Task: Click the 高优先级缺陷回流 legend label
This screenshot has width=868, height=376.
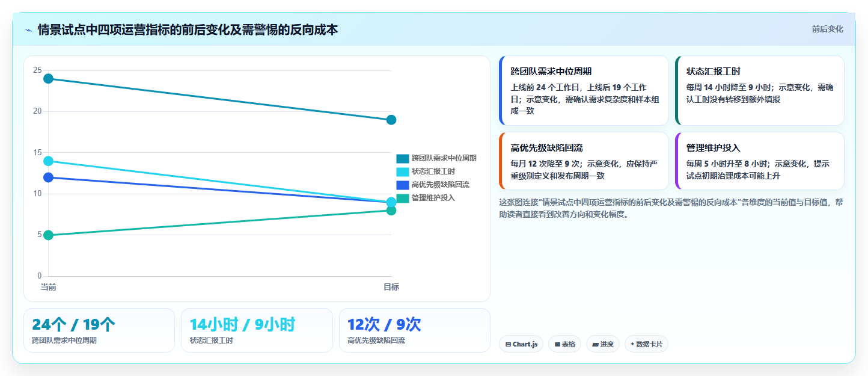Action: pos(441,185)
